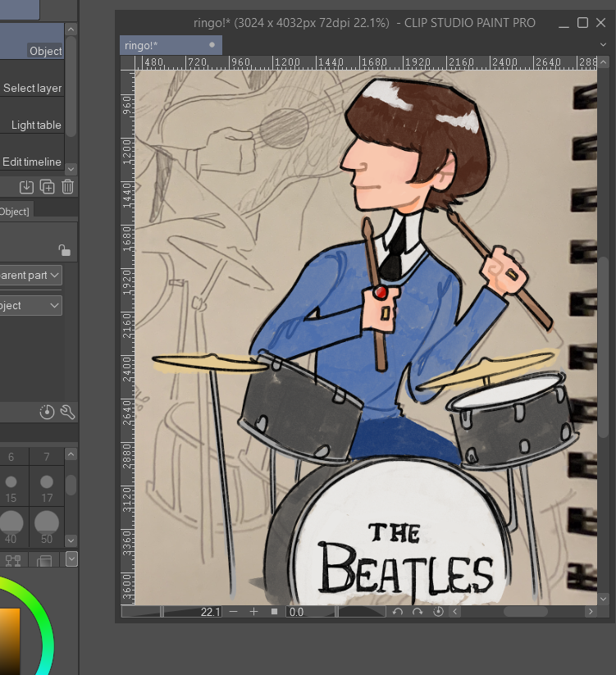Select the Object sub tool
The width and height of the screenshot is (616, 675).
[32, 41]
